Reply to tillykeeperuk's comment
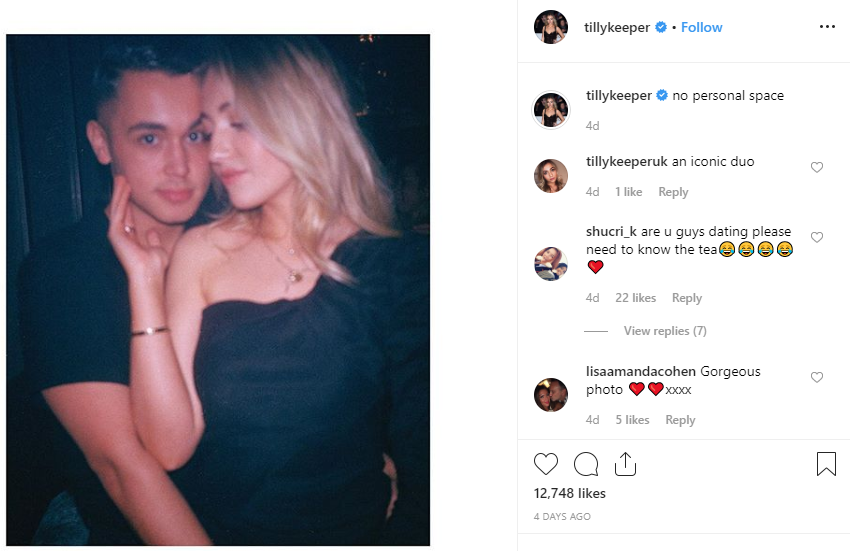Screen dimensions: 850x551 click(x=673, y=192)
